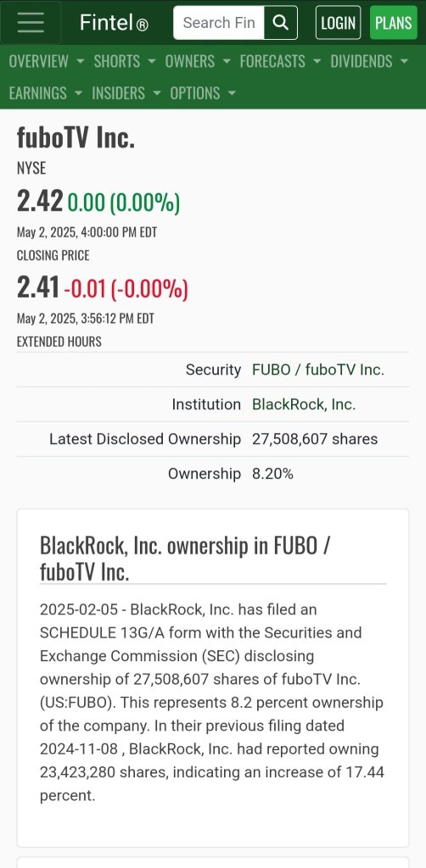Open the BlackRock, Inc. institution link
Viewport: 426px width, 868px height.
[x=304, y=404]
